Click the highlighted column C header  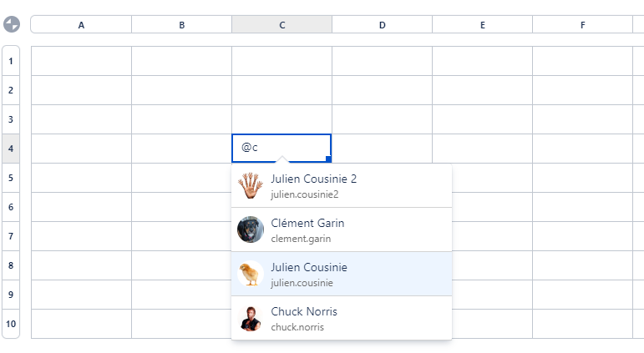tap(281, 25)
